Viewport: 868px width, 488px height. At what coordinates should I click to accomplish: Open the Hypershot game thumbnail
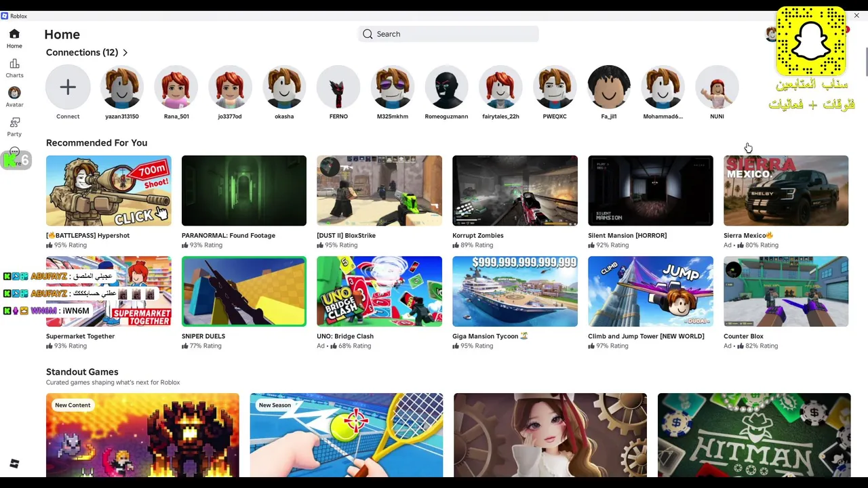[x=108, y=190]
